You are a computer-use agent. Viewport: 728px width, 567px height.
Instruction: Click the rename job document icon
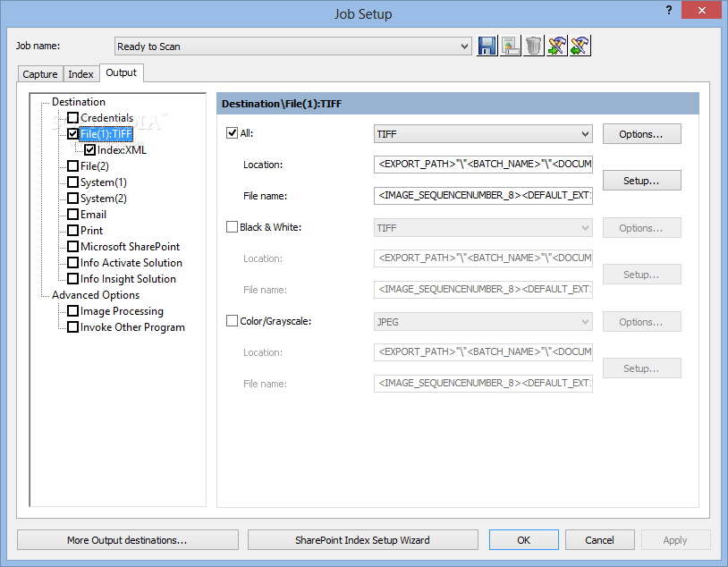point(511,46)
